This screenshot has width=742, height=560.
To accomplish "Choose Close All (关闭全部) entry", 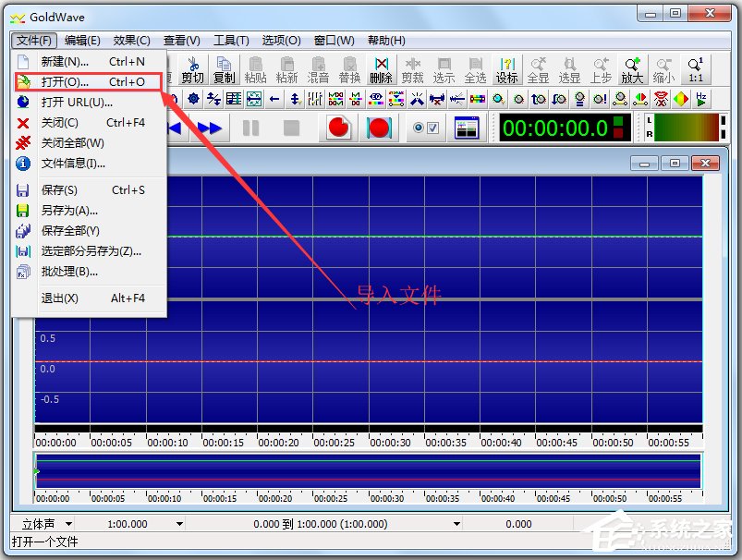I will [90, 143].
